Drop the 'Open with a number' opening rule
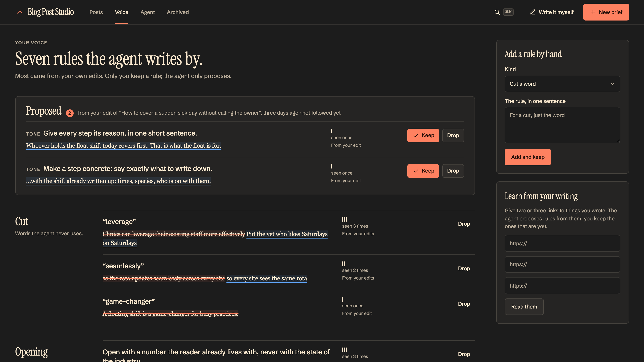644x362 pixels. pyautogui.click(x=464, y=354)
